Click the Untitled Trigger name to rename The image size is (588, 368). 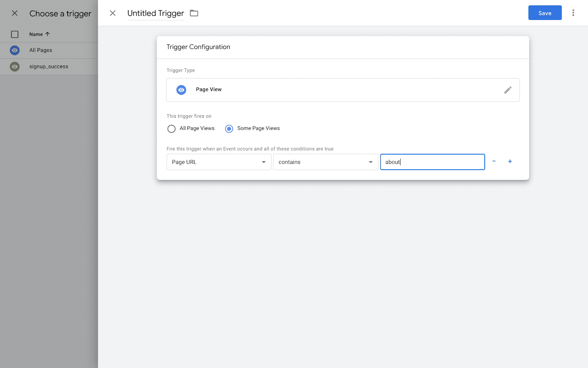click(155, 13)
